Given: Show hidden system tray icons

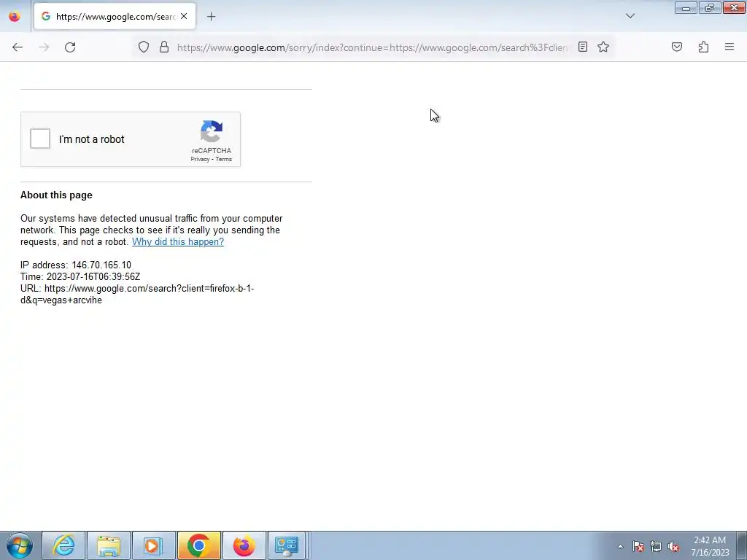Looking at the screenshot, I should tap(620, 546).
